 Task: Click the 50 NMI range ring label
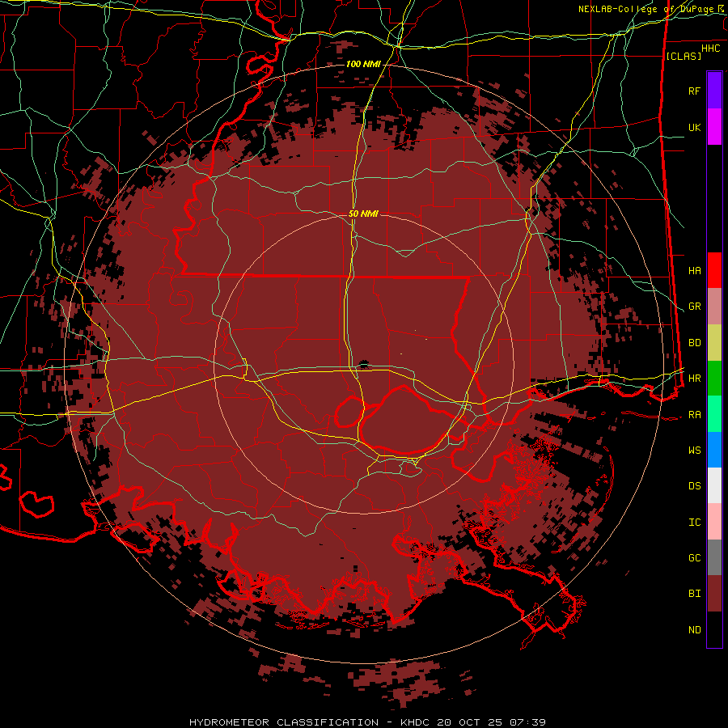(363, 214)
